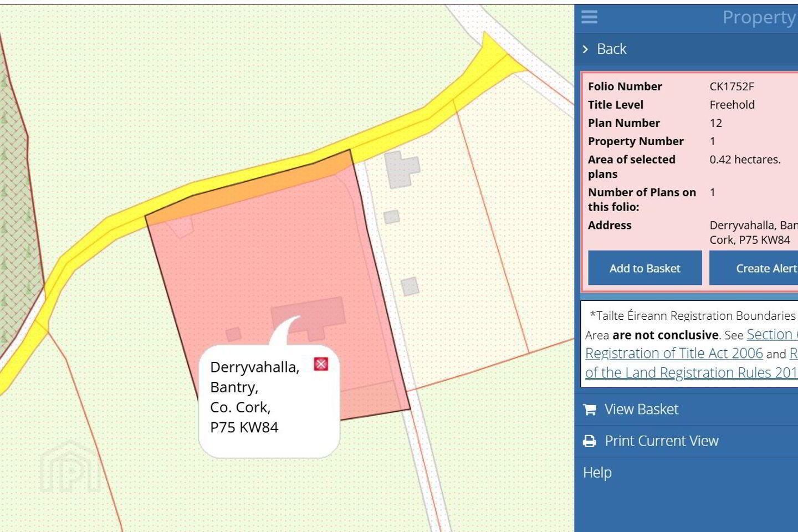
Task: Click the Title Level label
Action: tap(616, 105)
